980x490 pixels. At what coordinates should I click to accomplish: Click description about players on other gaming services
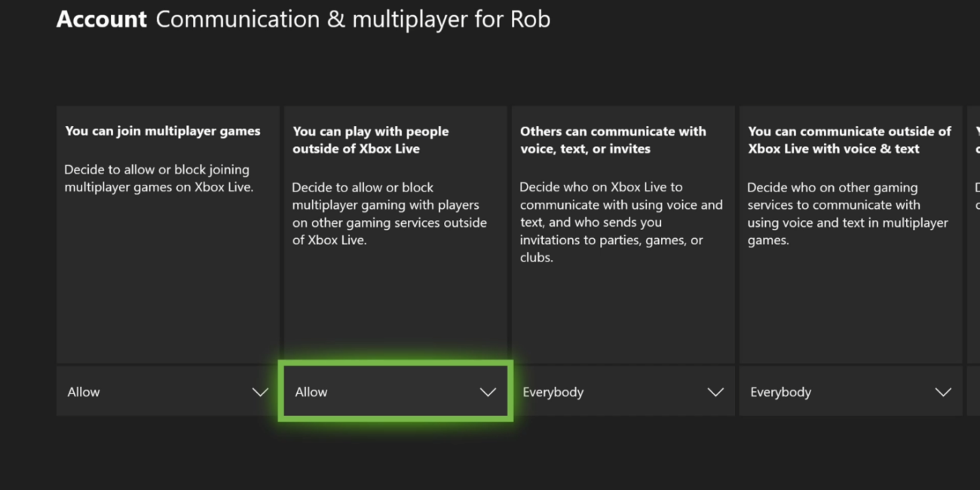[389, 213]
